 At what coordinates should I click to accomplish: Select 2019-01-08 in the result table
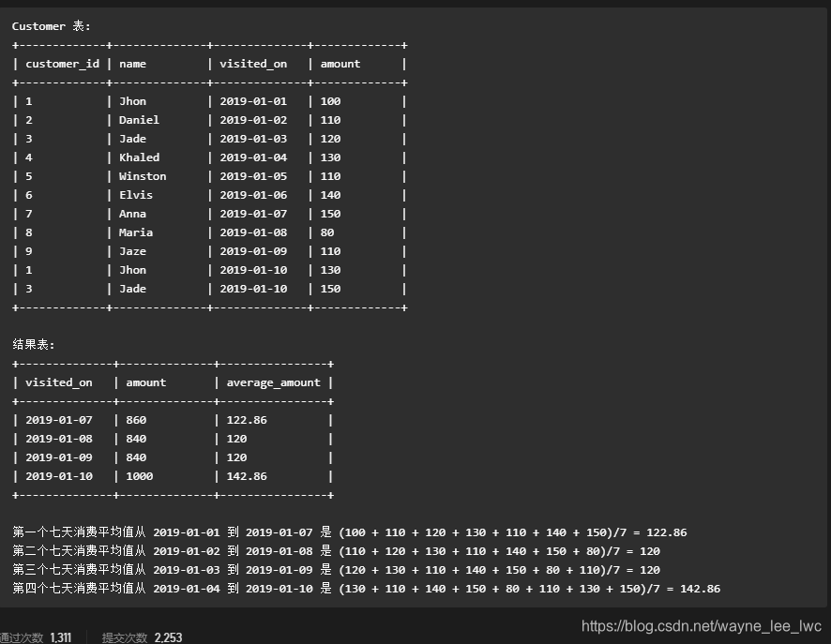(59, 439)
